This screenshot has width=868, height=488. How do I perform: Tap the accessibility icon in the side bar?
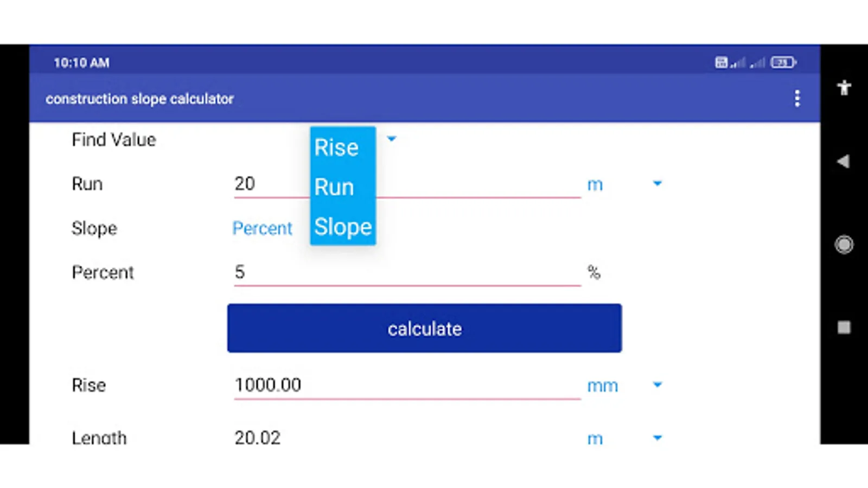(844, 88)
